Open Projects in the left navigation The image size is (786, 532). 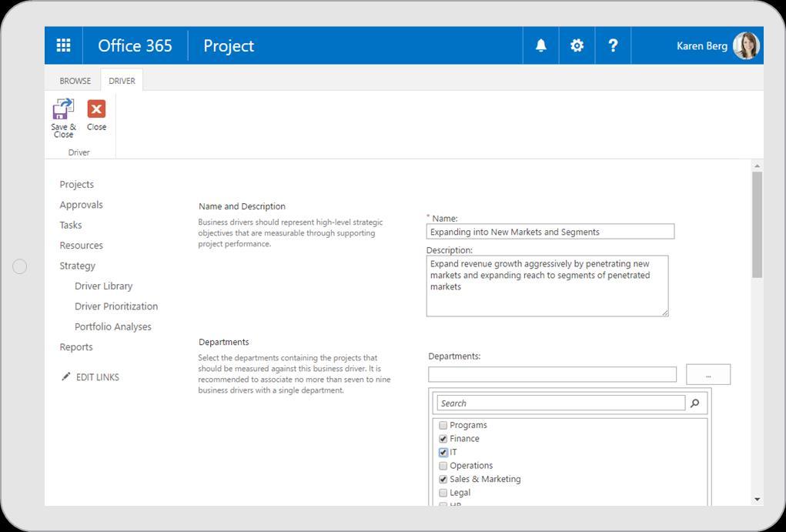tap(77, 185)
